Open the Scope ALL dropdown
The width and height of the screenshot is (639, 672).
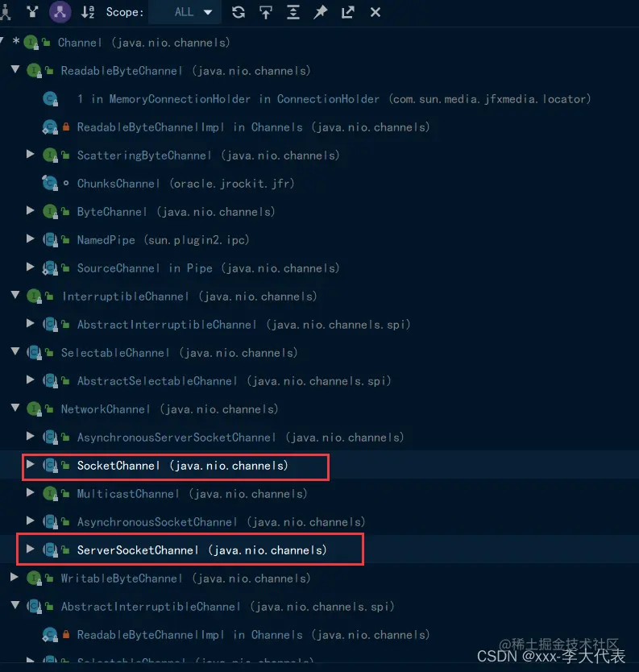pos(185,12)
